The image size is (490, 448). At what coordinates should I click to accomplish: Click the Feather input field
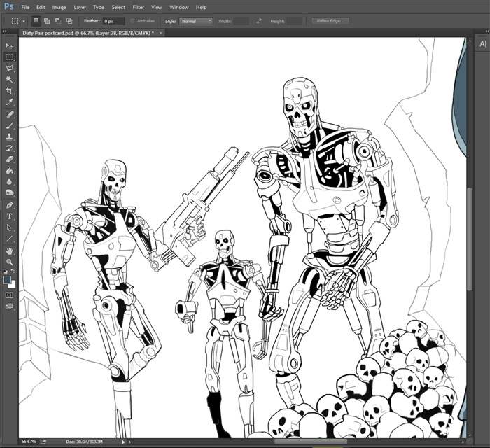tap(114, 21)
